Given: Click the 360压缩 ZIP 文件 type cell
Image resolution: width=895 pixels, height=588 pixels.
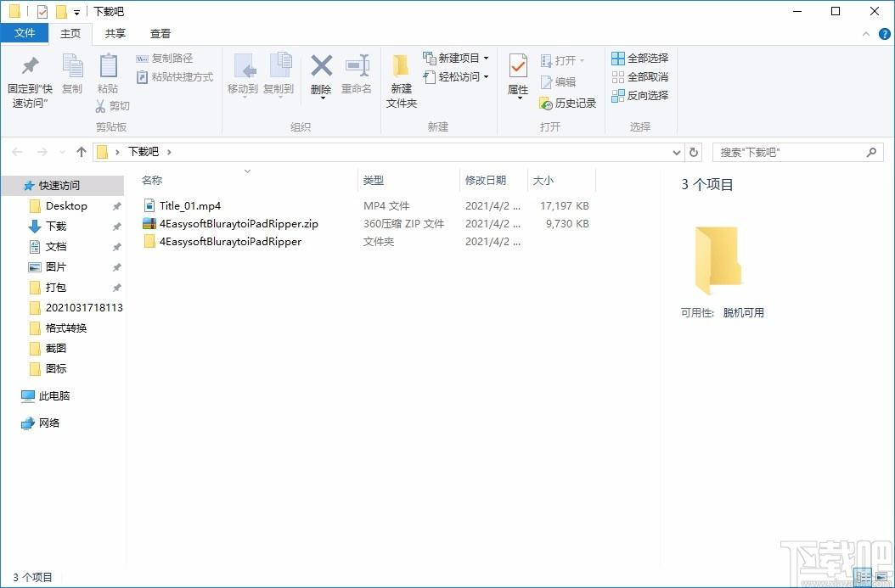Looking at the screenshot, I should (x=403, y=223).
